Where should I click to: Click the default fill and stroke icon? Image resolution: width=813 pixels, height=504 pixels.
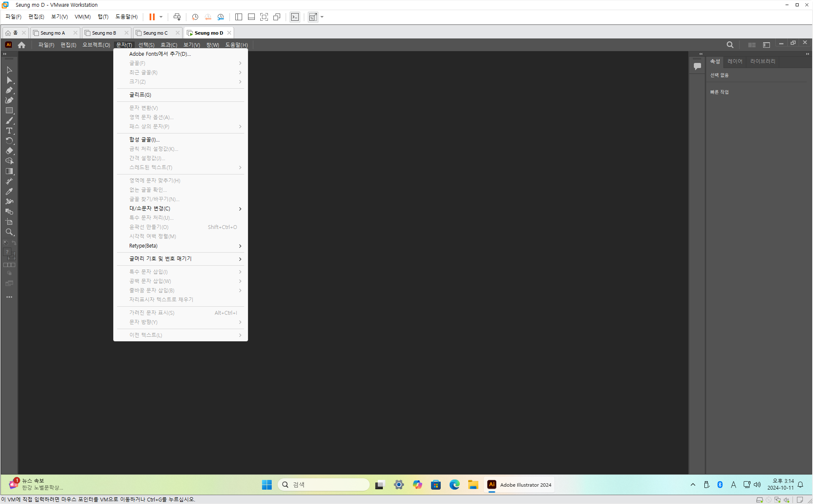[x=5, y=242]
